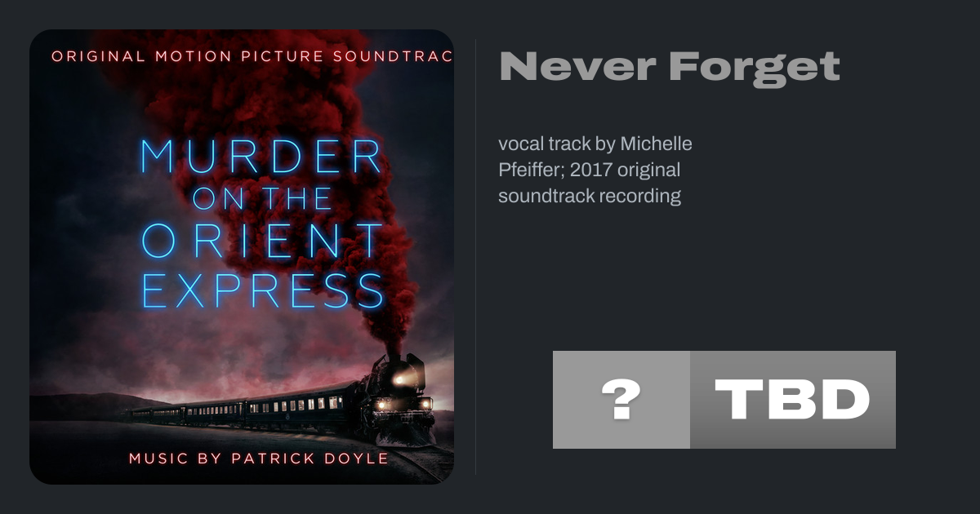Click the neon ON THE text
Image resolution: width=980 pixels, height=514 pixels.
(x=263, y=198)
